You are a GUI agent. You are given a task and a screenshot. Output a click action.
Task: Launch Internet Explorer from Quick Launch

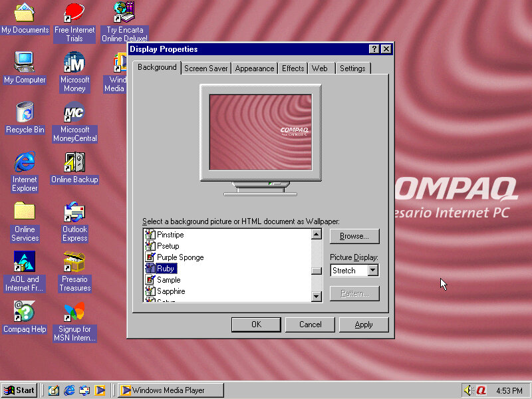68,390
